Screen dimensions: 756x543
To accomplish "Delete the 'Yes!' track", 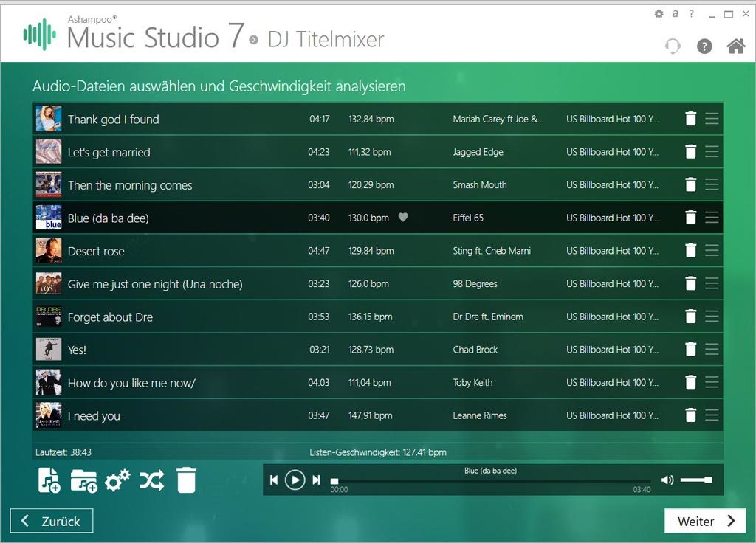I will click(x=690, y=349).
